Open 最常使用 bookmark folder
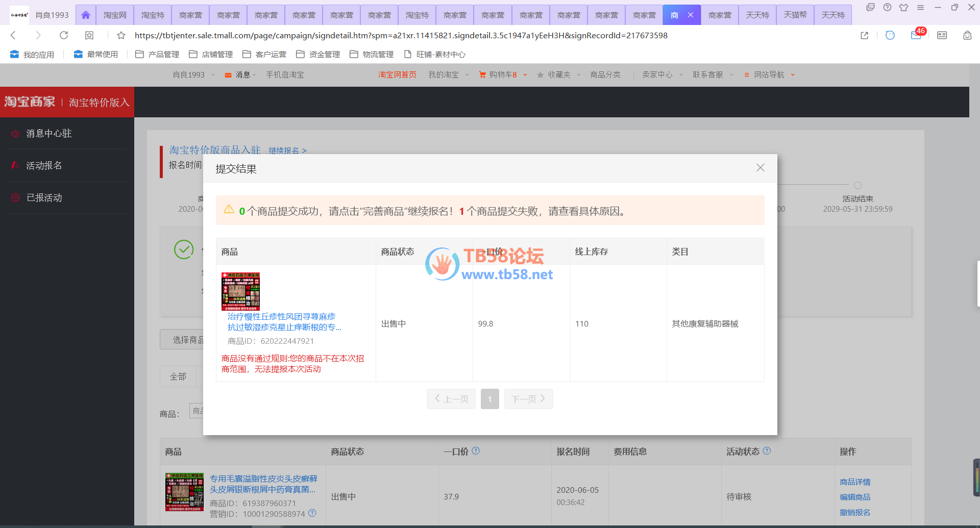Viewport: 980px width, 528px height. pos(96,54)
